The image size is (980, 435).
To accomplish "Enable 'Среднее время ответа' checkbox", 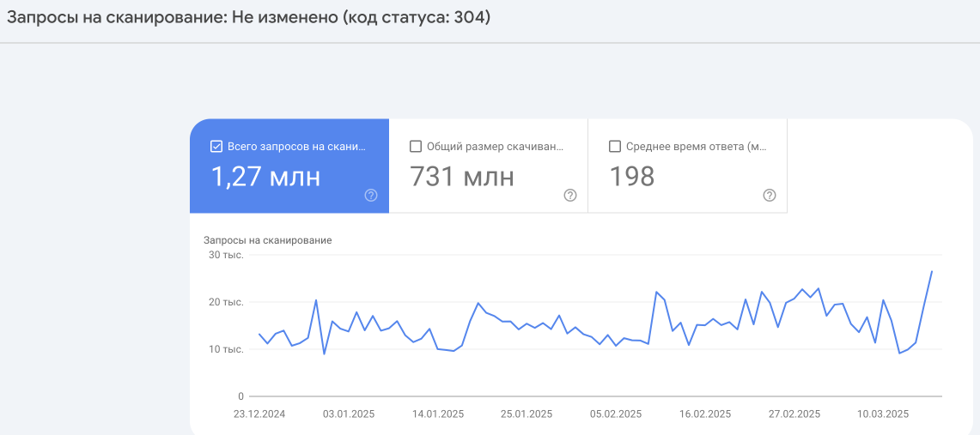I will [x=614, y=147].
